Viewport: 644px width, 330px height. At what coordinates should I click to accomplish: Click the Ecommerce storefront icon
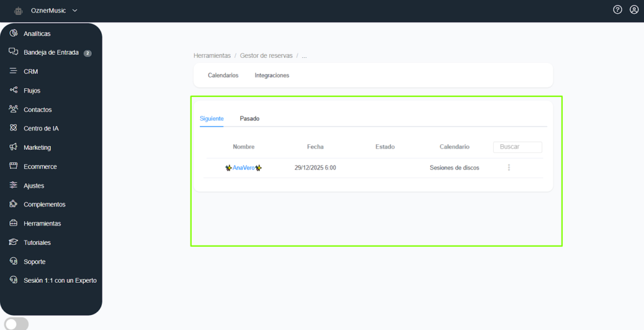[13, 166]
